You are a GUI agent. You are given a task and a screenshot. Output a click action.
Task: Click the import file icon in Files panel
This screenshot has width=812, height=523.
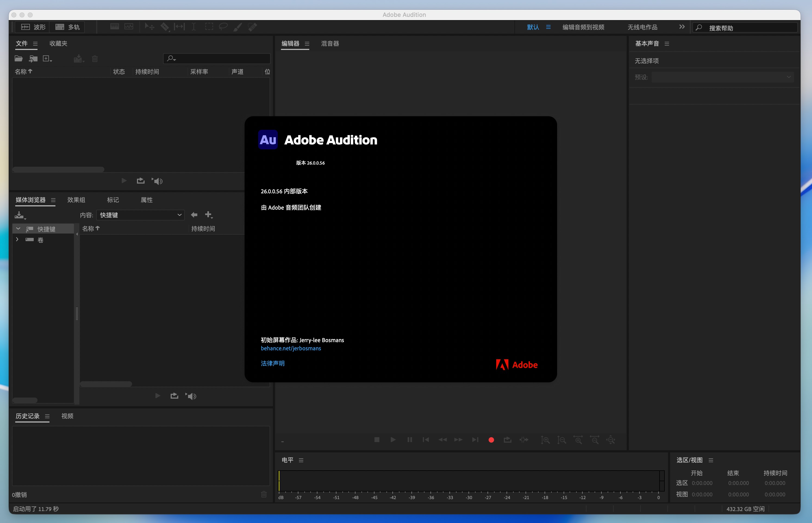(33, 59)
